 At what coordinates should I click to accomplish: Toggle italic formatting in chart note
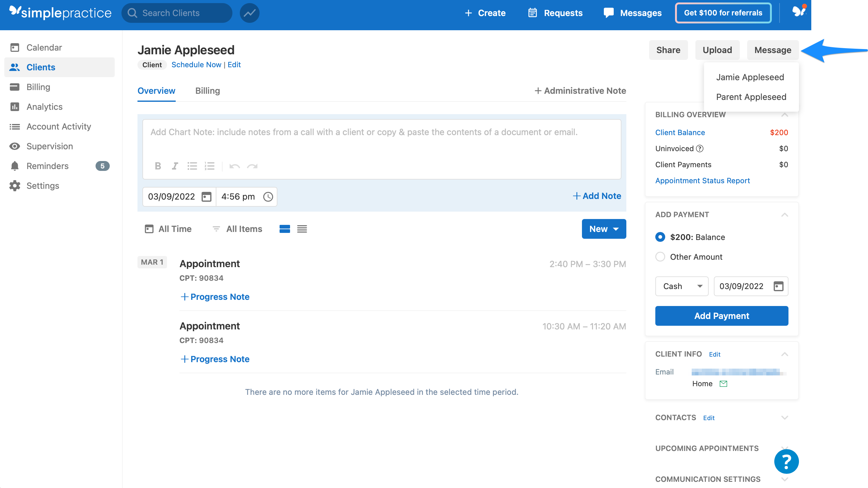pyautogui.click(x=174, y=166)
